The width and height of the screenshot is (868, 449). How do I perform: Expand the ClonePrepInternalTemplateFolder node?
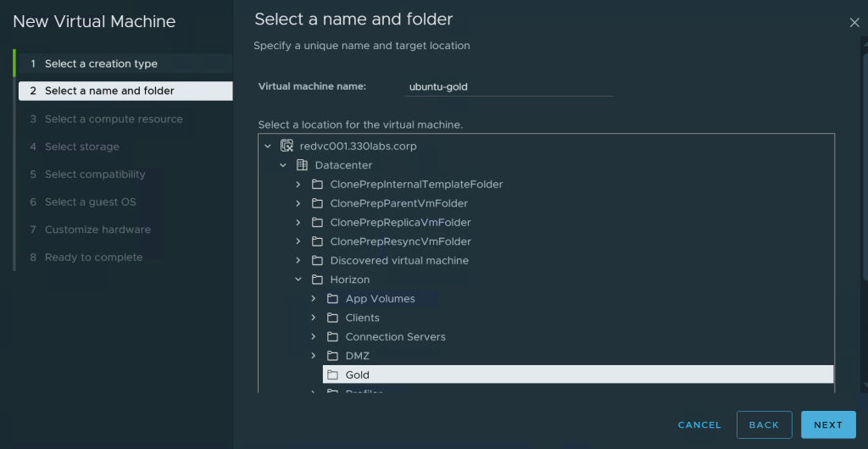pos(298,184)
